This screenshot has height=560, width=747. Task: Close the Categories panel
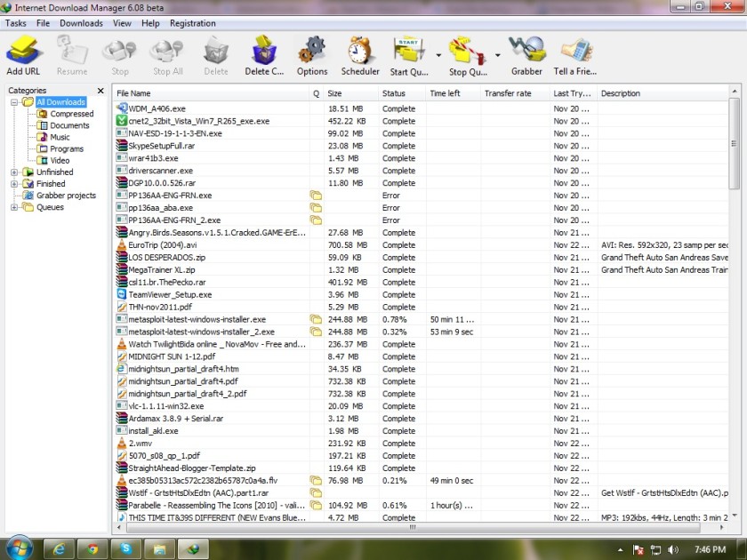pyautogui.click(x=100, y=91)
